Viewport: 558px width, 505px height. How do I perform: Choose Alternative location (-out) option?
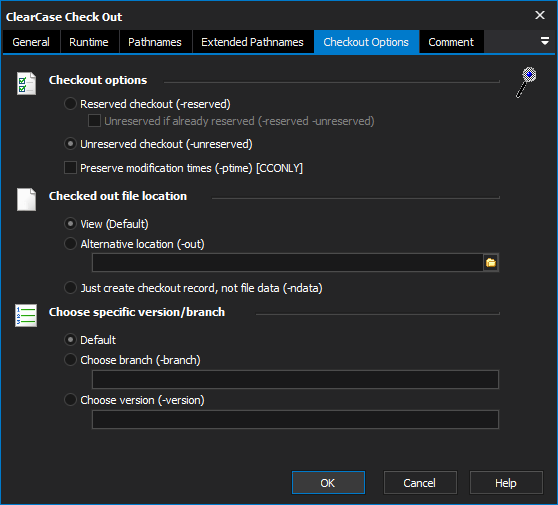pyautogui.click(x=70, y=244)
